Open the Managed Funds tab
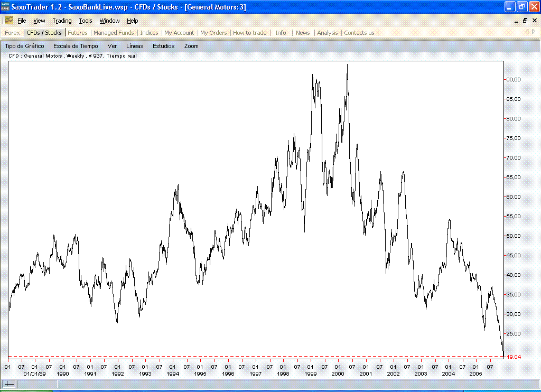 coord(114,33)
